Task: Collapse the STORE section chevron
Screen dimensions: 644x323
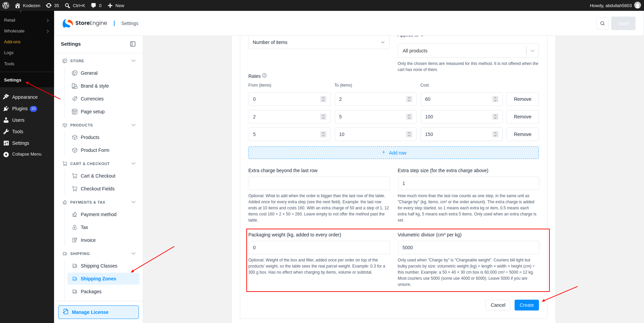Action: point(133,61)
